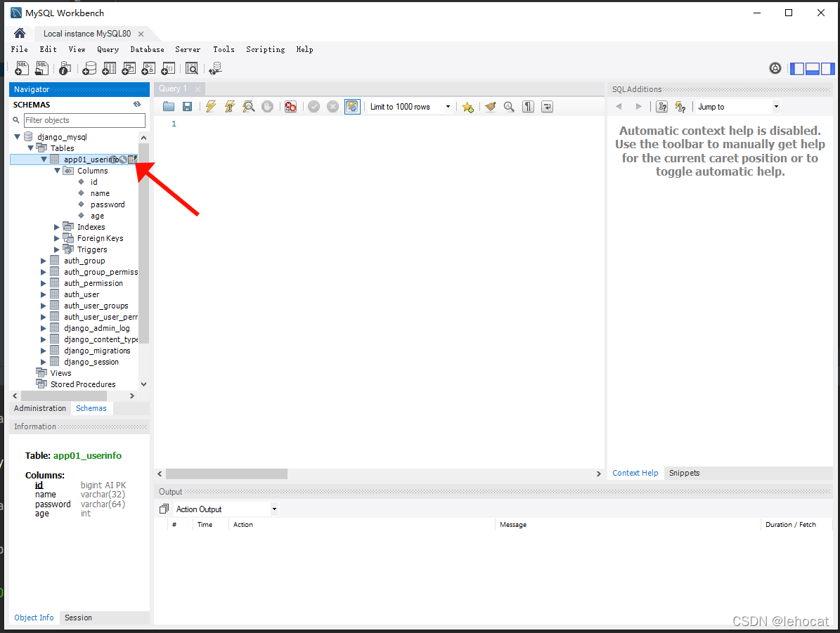Switch to the Administration tab
This screenshot has height=633, width=840.
(x=40, y=408)
